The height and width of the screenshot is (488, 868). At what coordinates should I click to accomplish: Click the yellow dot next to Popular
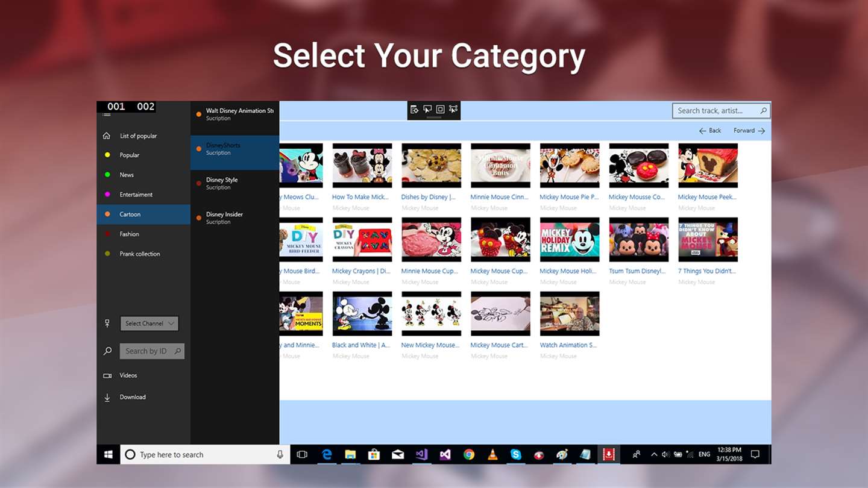pos(107,155)
